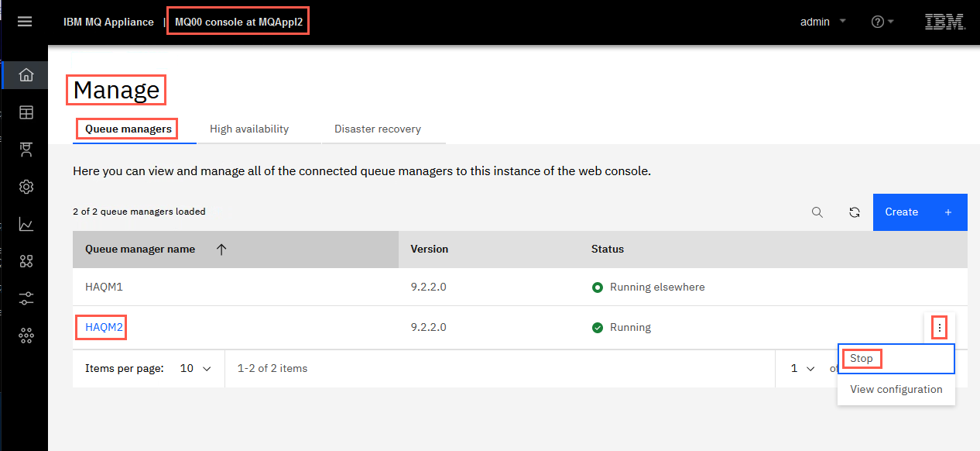The height and width of the screenshot is (451, 980).
Task: Open the help question mark menu
Action: click(x=882, y=22)
